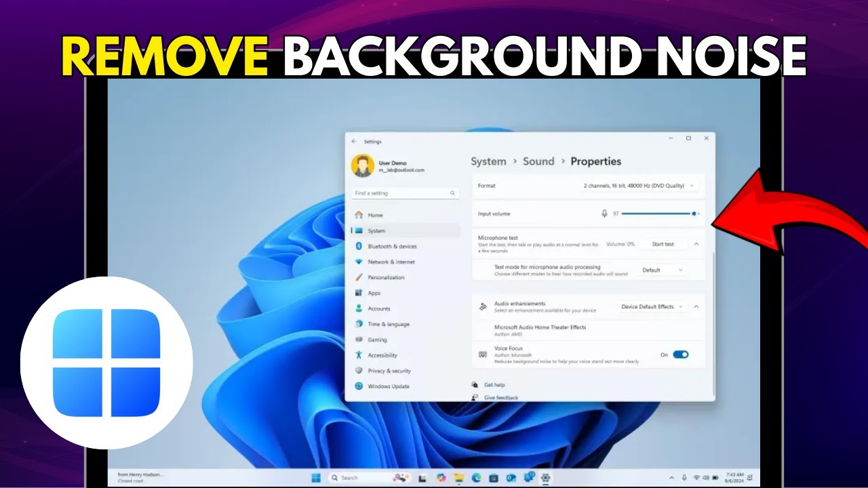
Task: Open Accounts settings
Action: (x=406, y=308)
